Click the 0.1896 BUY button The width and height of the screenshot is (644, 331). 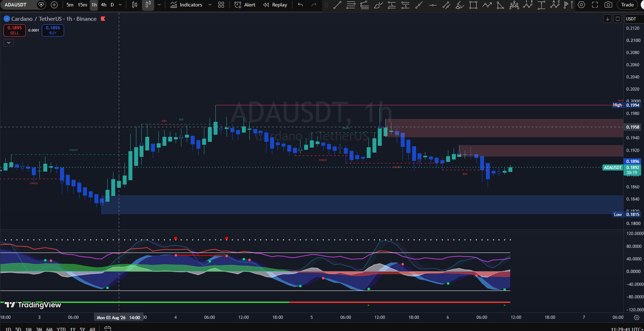click(53, 30)
